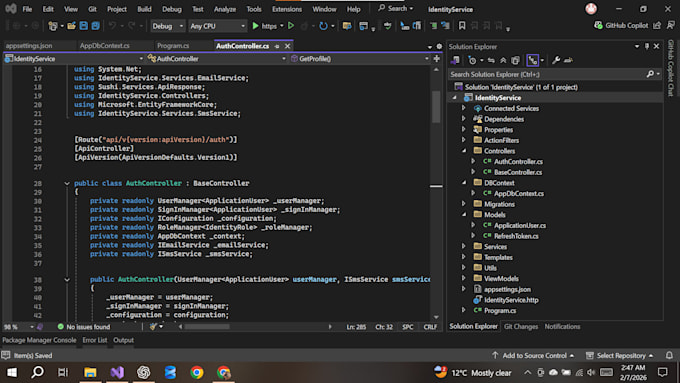Click Add to Source Control
Viewport: 680px width, 383px height.
pos(534,355)
